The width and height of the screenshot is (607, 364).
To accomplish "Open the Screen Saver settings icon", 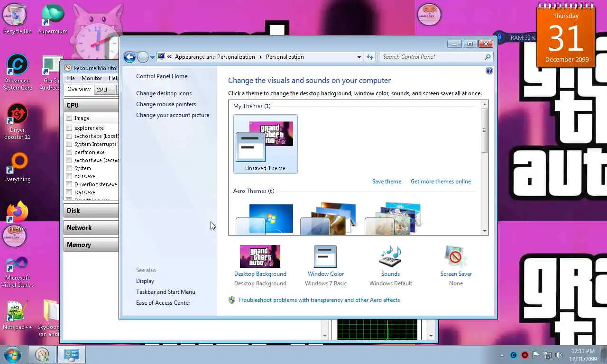I will (x=456, y=256).
